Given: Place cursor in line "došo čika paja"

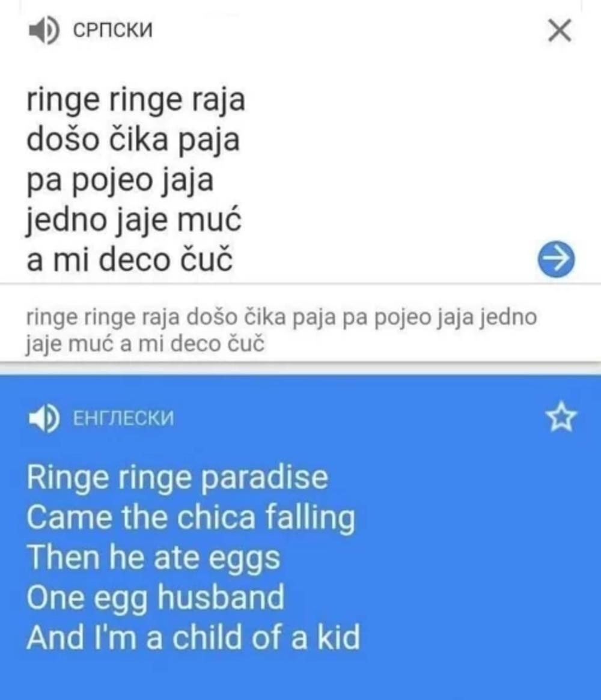Looking at the screenshot, I should [133, 139].
